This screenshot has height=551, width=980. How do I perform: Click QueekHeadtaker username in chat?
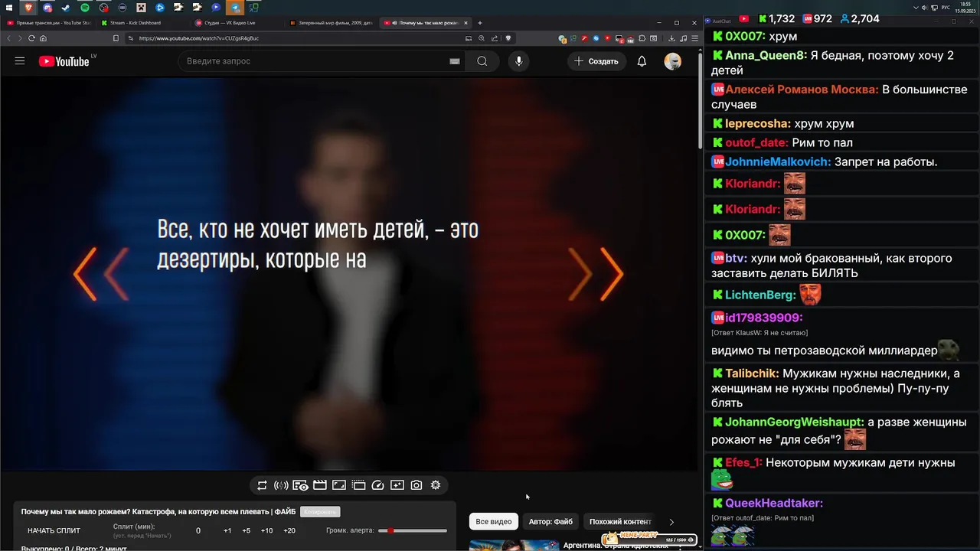coord(774,503)
